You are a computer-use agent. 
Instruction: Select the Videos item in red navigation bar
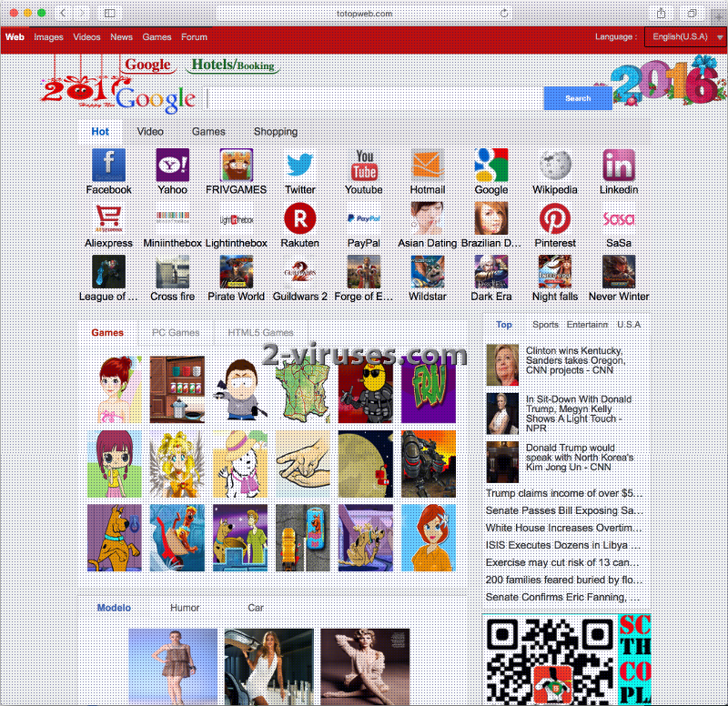pos(86,37)
